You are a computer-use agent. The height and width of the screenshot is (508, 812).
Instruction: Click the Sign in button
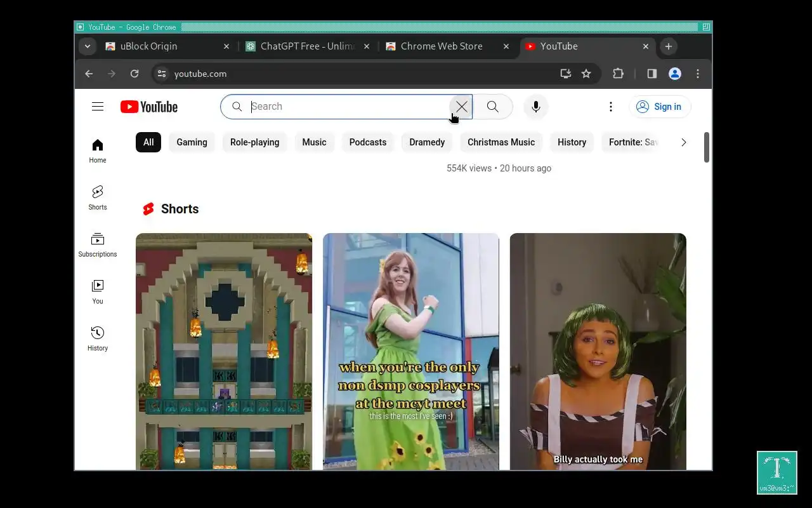pyautogui.click(x=660, y=107)
